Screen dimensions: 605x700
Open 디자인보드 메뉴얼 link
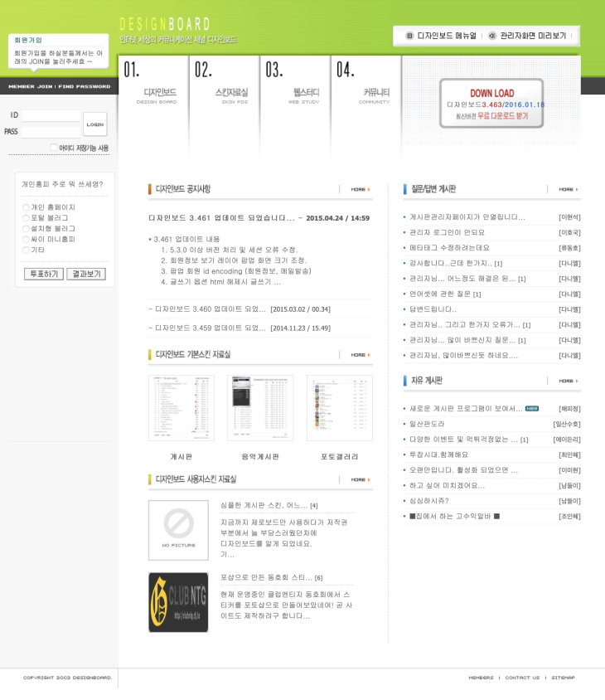point(447,36)
